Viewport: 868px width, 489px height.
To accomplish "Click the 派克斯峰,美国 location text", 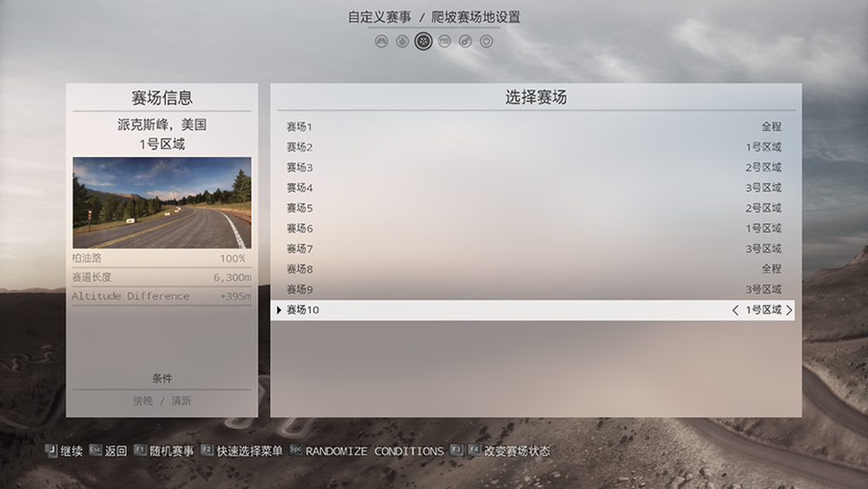I will pos(161,124).
